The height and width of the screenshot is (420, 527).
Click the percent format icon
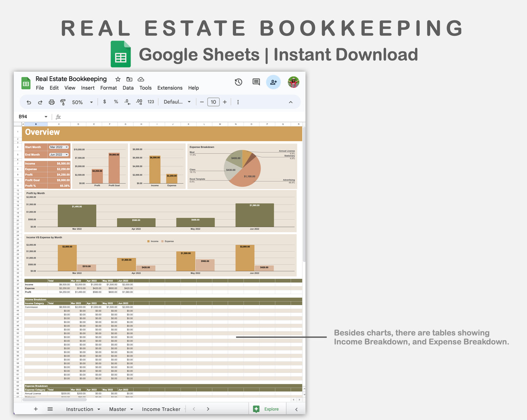pyautogui.click(x=116, y=102)
